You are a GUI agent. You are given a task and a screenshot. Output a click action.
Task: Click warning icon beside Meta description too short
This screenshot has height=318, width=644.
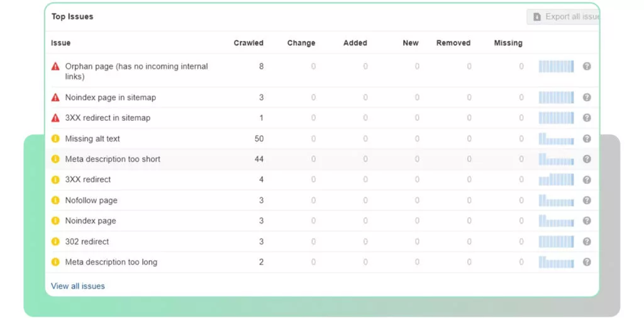pyautogui.click(x=55, y=159)
